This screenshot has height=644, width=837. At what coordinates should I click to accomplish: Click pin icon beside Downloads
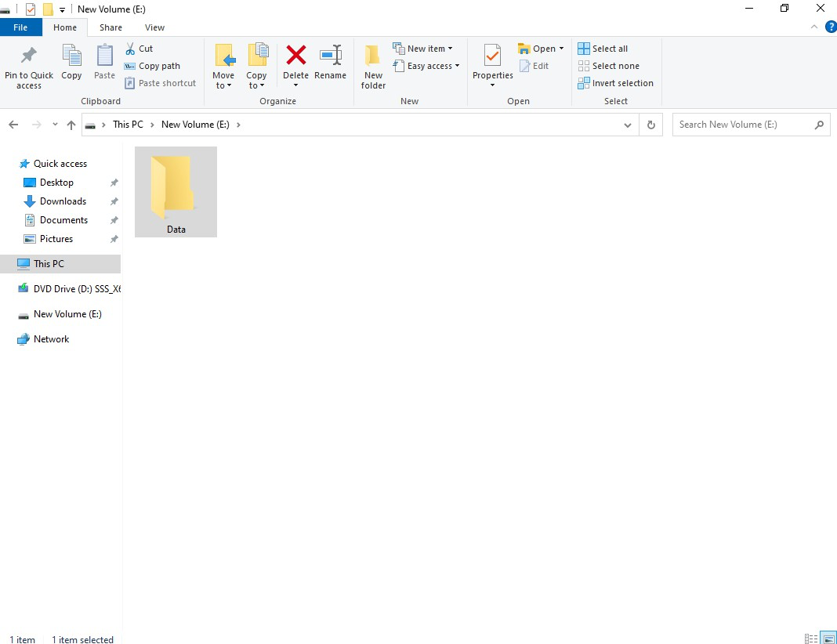click(114, 201)
